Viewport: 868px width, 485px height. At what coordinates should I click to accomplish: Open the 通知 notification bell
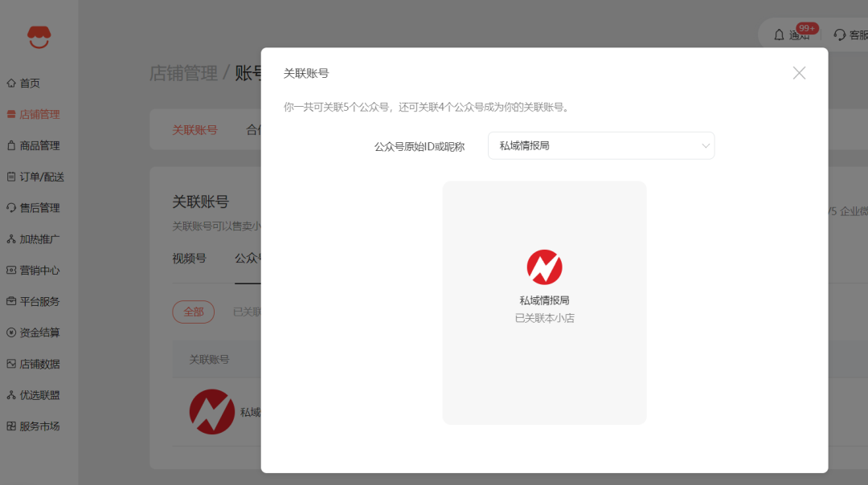pos(788,35)
